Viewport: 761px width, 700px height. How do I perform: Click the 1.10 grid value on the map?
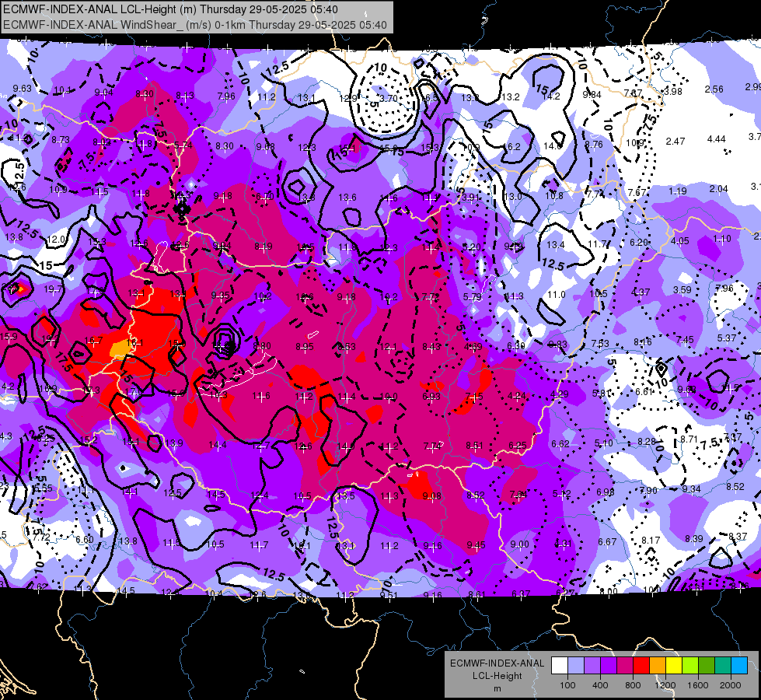(x=722, y=239)
